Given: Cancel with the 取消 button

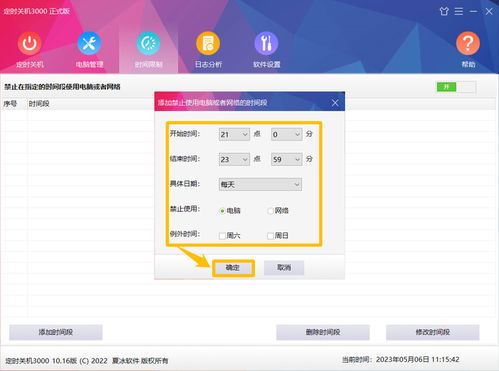Looking at the screenshot, I should point(284,268).
